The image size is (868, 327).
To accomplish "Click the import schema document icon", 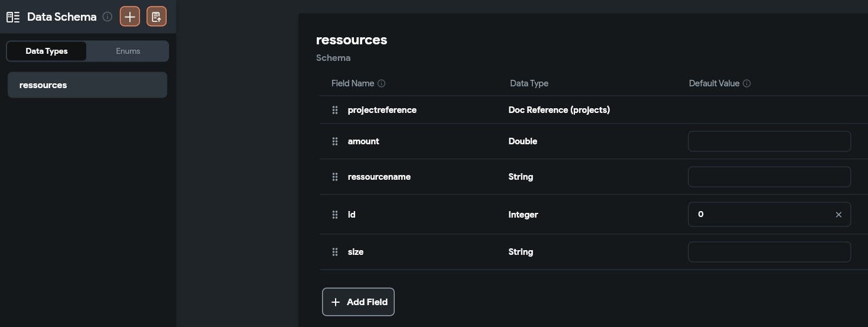I will tap(156, 17).
